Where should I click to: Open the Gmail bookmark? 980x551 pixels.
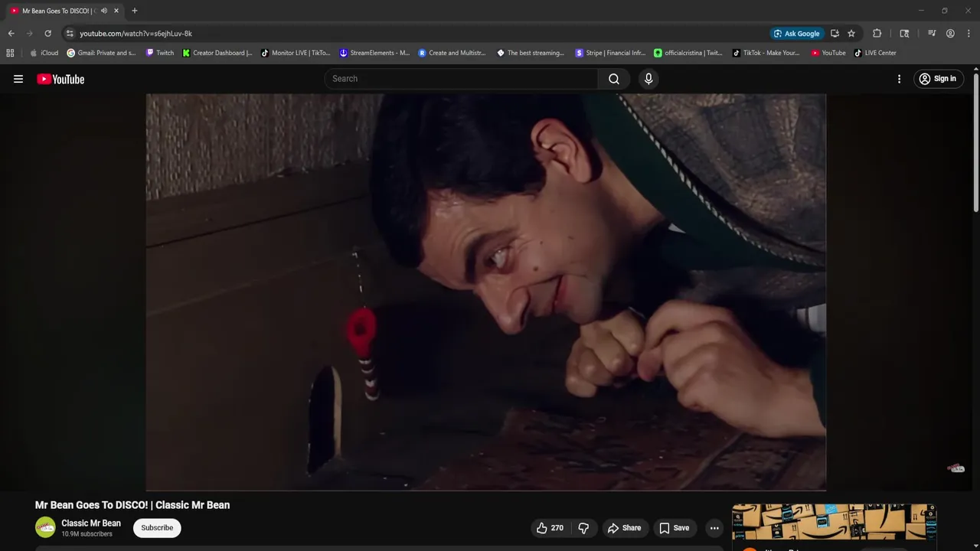tap(101, 53)
